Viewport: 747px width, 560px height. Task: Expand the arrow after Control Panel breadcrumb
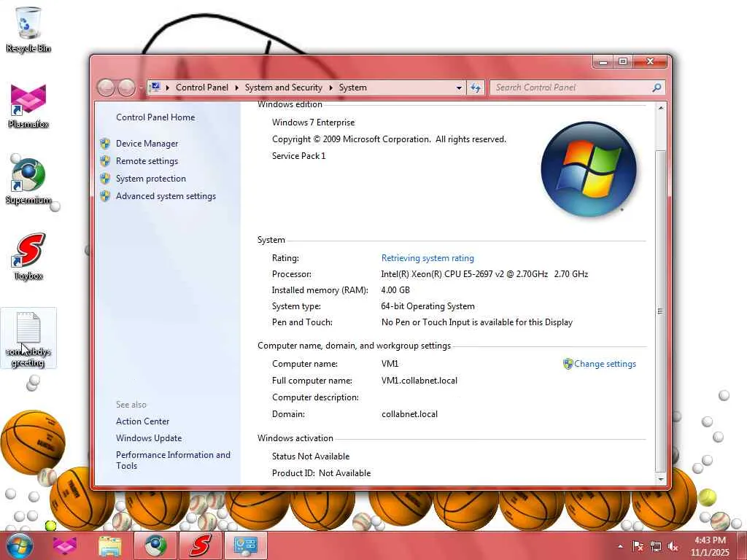point(237,87)
